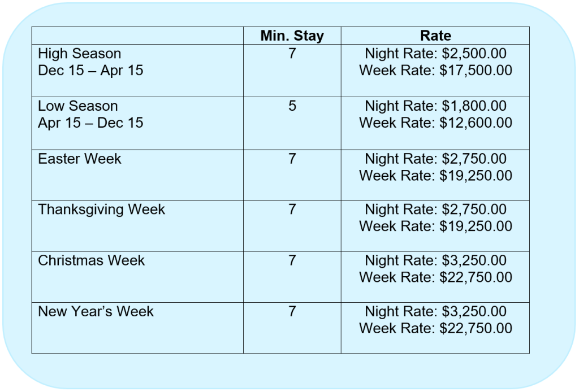This screenshot has height=392, width=579.
Task: Select the Thanksgiving Week row label
Action: pos(102,210)
